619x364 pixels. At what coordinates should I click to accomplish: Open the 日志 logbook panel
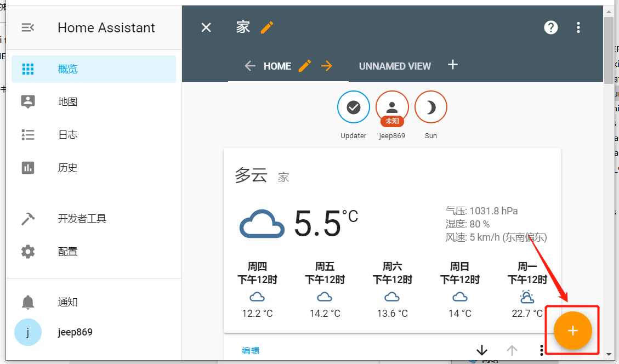[x=94, y=135]
